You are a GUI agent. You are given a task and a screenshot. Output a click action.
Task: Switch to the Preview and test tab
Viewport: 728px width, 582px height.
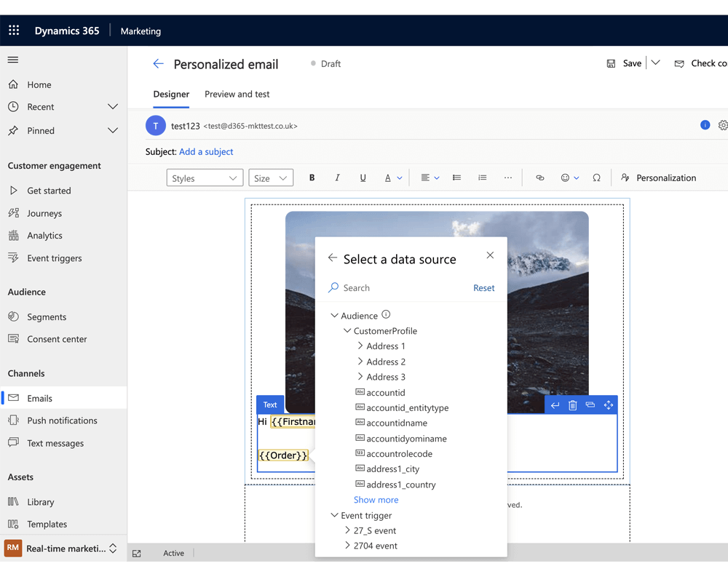click(237, 95)
